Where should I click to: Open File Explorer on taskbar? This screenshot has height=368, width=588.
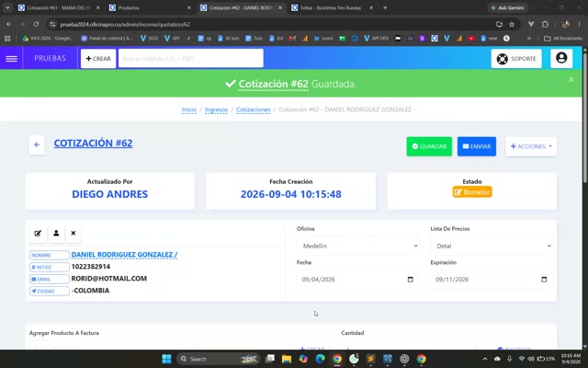[287, 359]
